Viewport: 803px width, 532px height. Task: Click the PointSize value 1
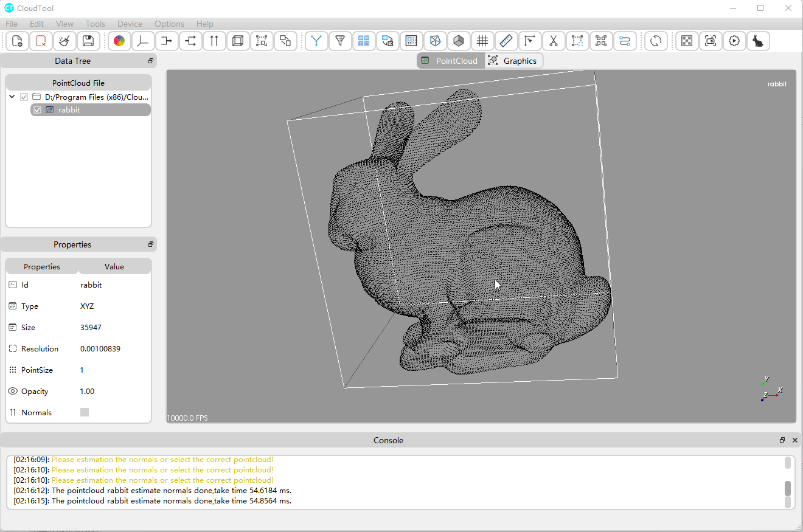click(82, 370)
